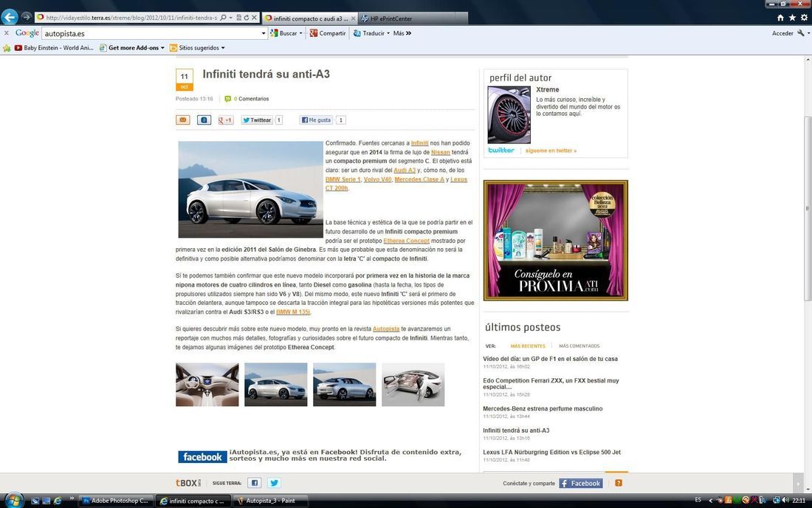Show hidden tray icons arrow
Image resolution: width=812 pixels, height=508 pixels.
point(710,501)
